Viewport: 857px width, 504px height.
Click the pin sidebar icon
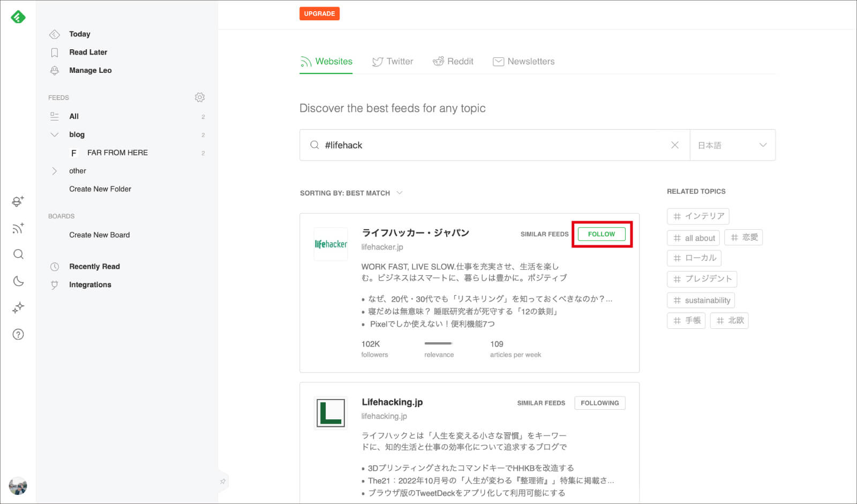[223, 482]
